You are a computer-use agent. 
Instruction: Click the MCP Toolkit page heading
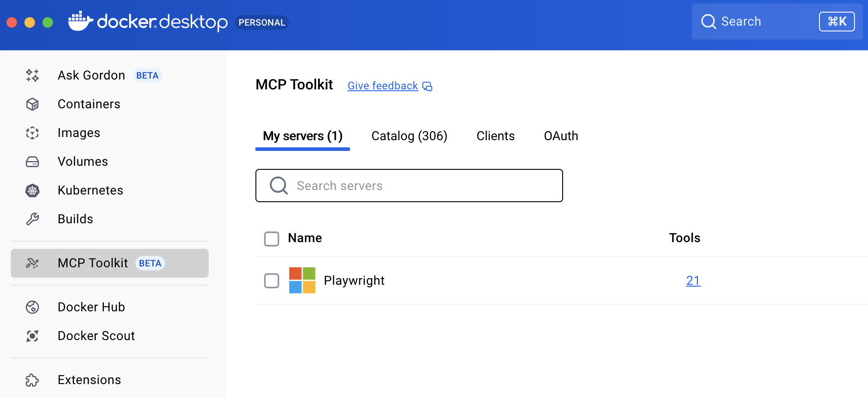(294, 85)
